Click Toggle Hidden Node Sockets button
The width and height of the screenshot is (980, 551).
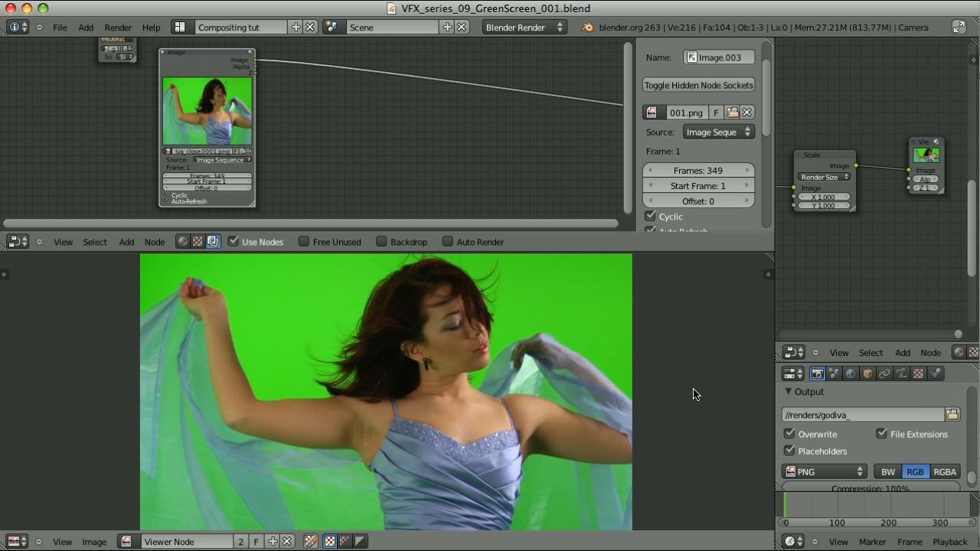coord(699,85)
